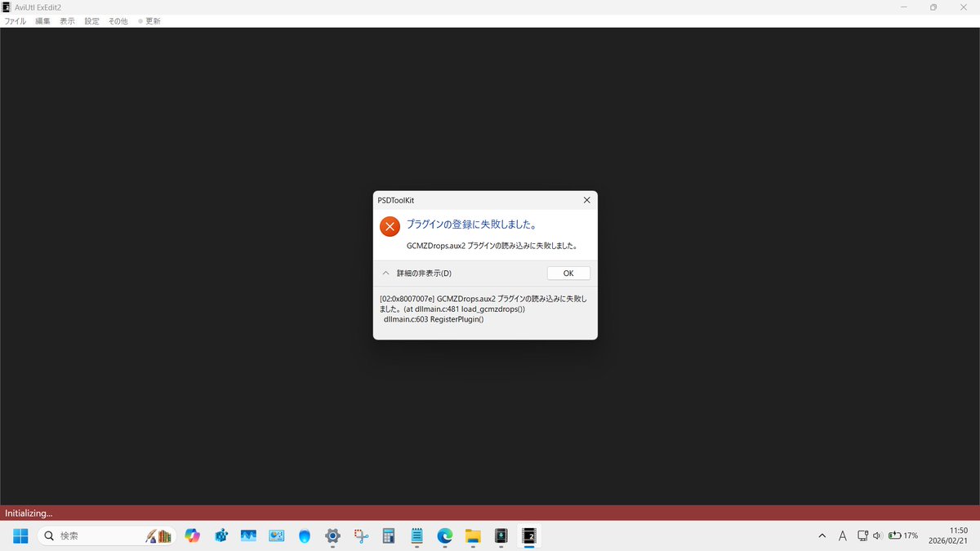Open the blue cubes app on taskbar
Screen dimensions: 980x551
click(x=220, y=535)
